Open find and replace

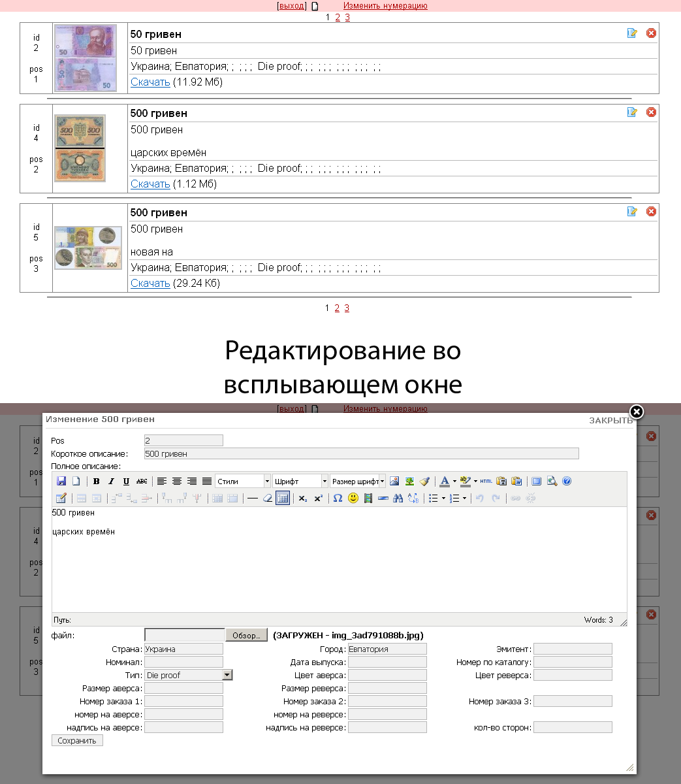[413, 498]
